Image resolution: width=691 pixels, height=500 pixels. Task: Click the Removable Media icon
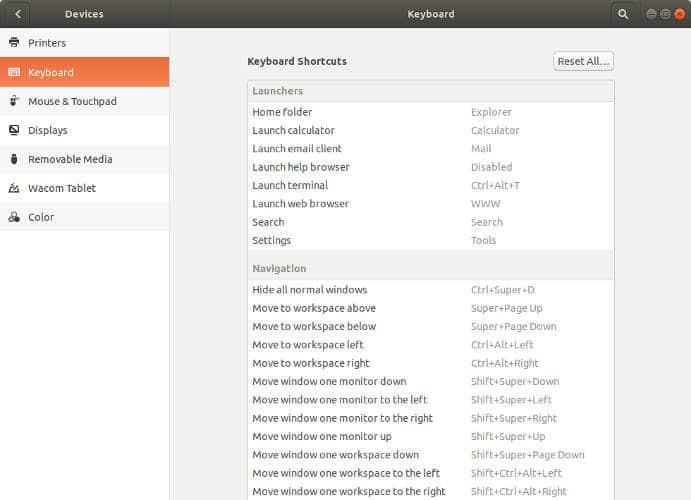click(14, 159)
